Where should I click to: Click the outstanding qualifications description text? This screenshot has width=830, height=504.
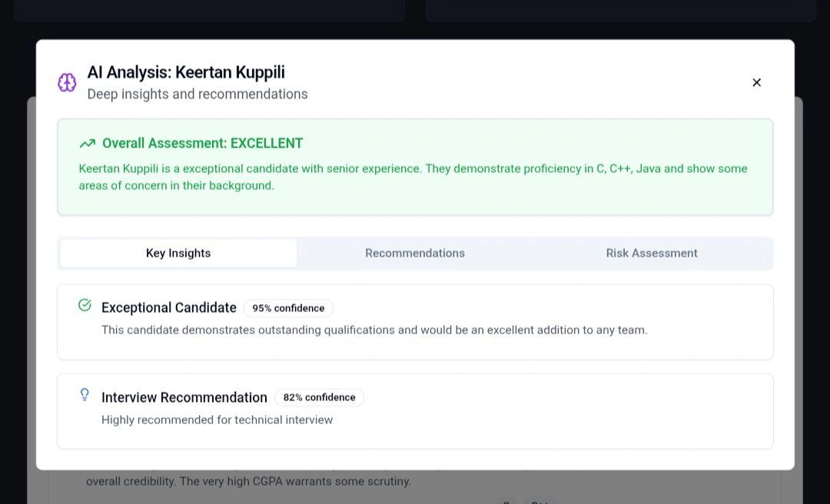374,330
